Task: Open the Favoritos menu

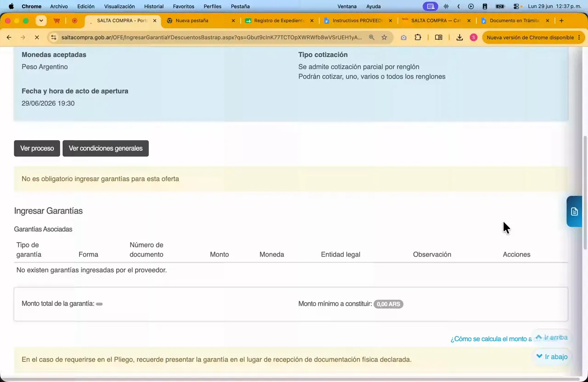Action: pos(183,6)
